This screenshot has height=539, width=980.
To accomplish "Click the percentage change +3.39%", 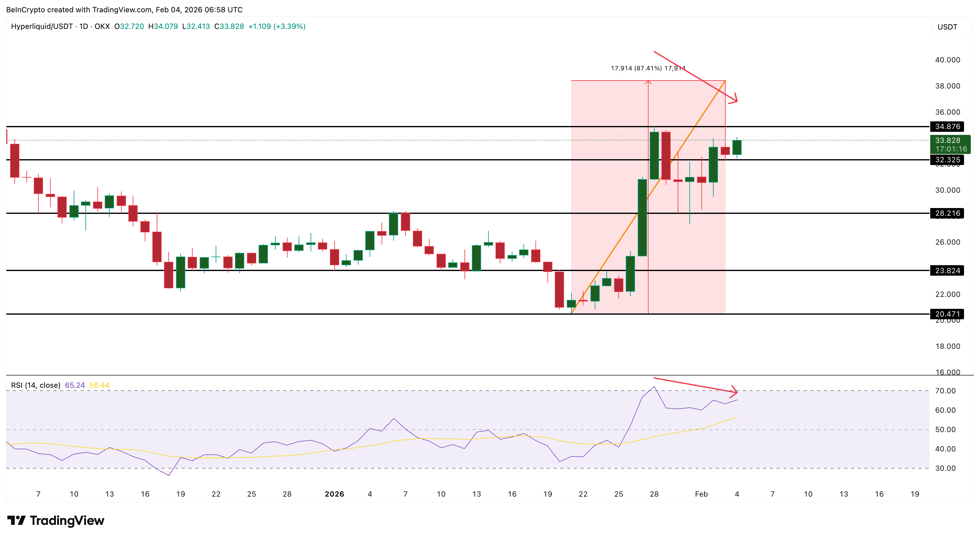I will [289, 27].
